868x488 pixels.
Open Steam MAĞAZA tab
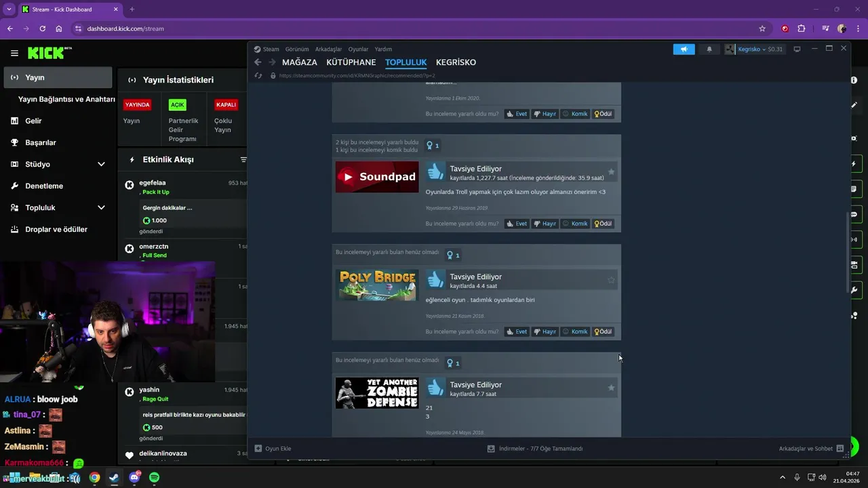coord(300,62)
